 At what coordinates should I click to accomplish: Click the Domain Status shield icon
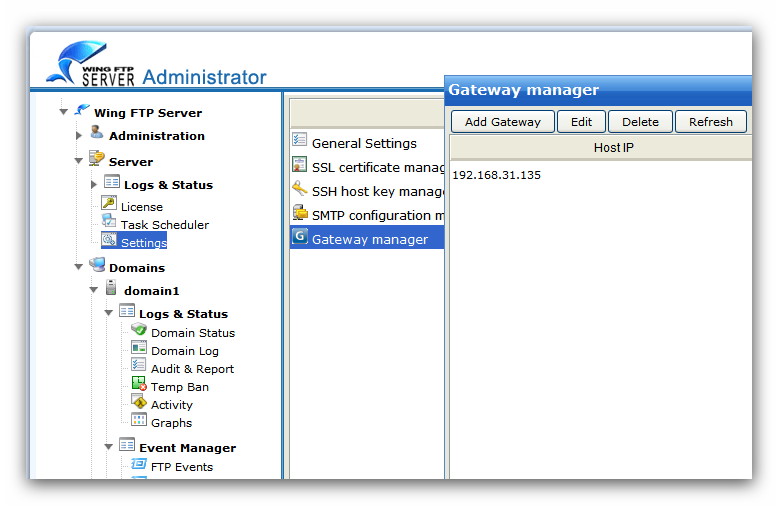point(139,329)
